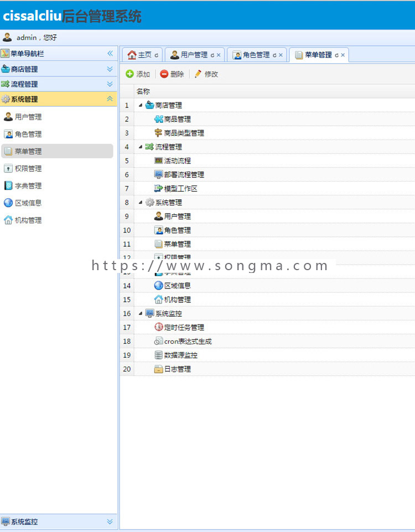415x532 pixels.
Task: Click the 用户管理 icon in sidebar
Action: coord(8,117)
